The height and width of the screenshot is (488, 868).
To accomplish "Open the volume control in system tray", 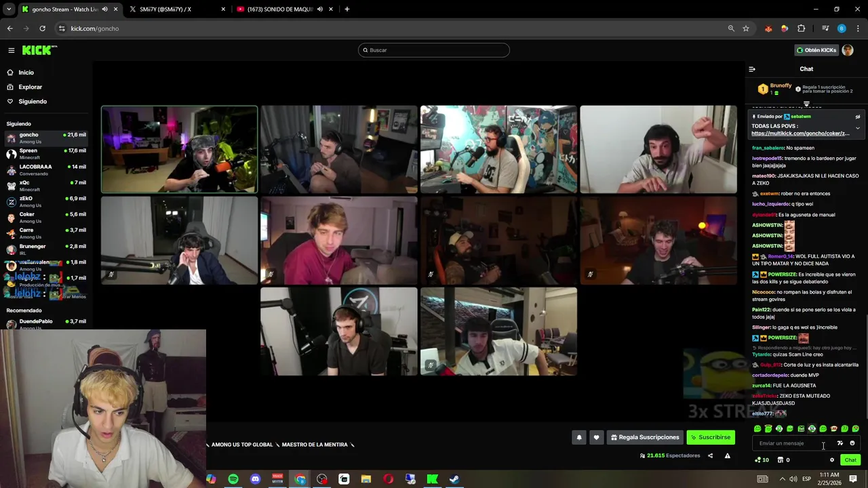I will 793,479.
